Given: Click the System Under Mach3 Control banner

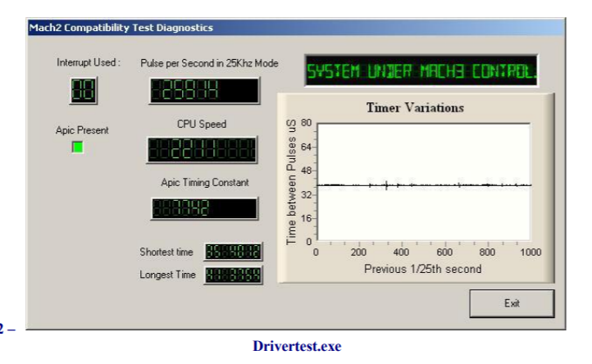Looking at the screenshot, I should tap(421, 71).
